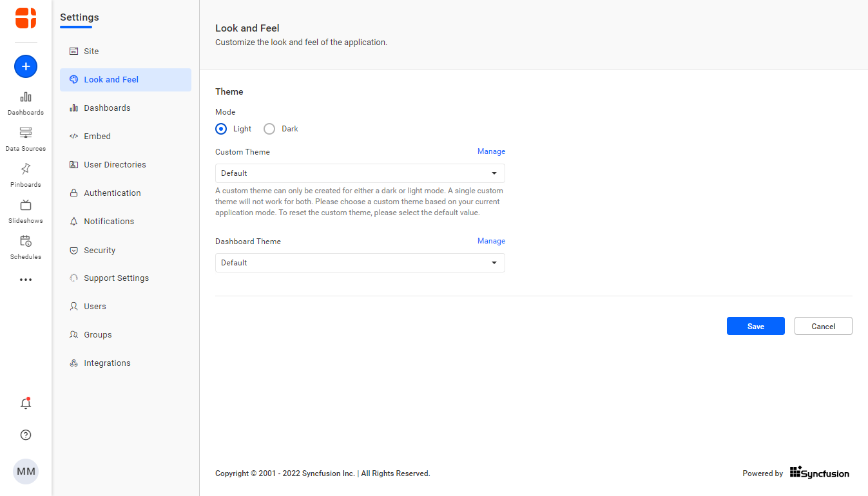The image size is (868, 496).
Task: Expand the Custom Theme dropdown
Action: [x=360, y=173]
